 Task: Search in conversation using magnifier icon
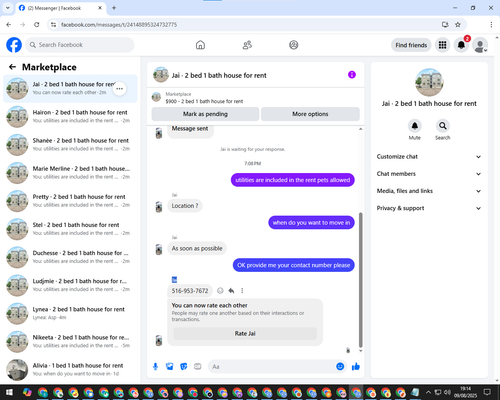(x=443, y=126)
